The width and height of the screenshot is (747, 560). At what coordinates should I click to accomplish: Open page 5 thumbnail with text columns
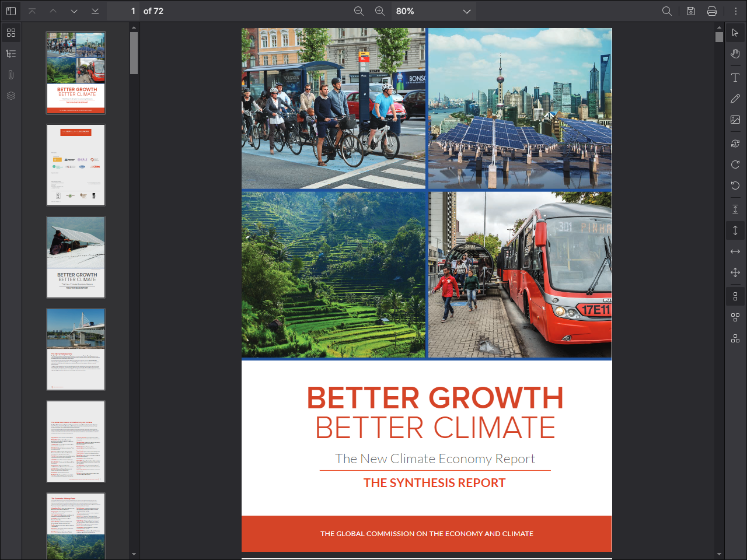click(76, 442)
